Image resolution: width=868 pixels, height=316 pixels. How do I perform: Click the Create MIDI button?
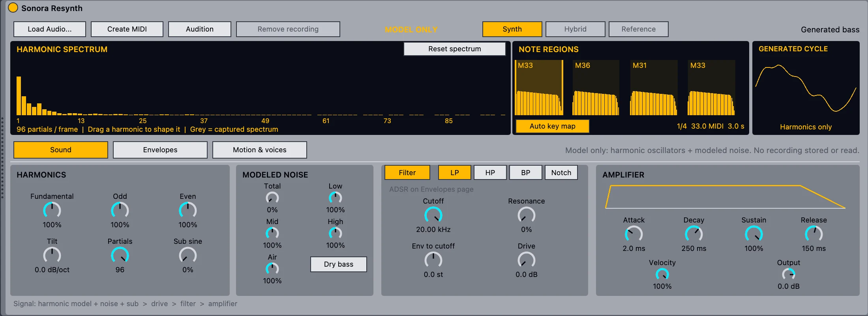pyautogui.click(x=127, y=29)
